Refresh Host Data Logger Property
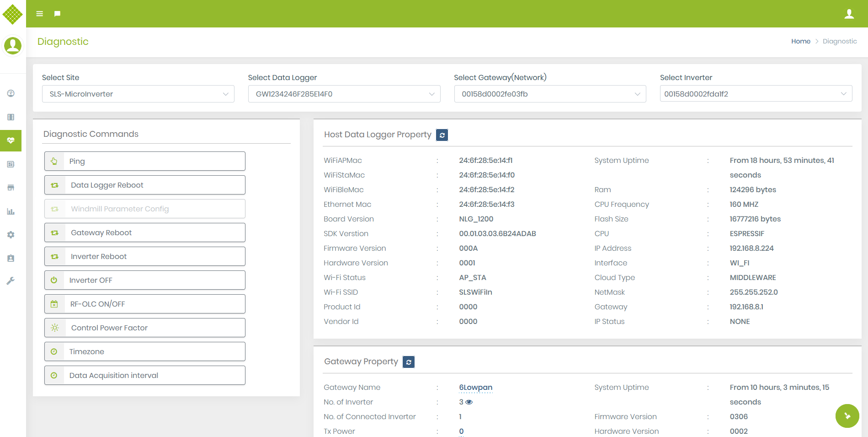The image size is (868, 437). [442, 135]
